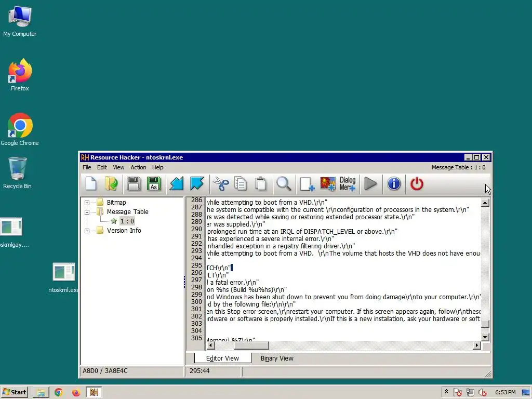Select the Google Chrome desktop shortcut
This screenshot has height=399, width=532.
tap(20, 129)
